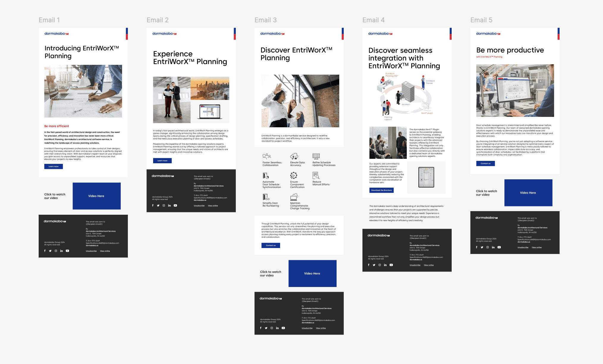Click the Contact us button in Email 3
Image resolution: width=603 pixels, height=364 pixels.
point(271,245)
